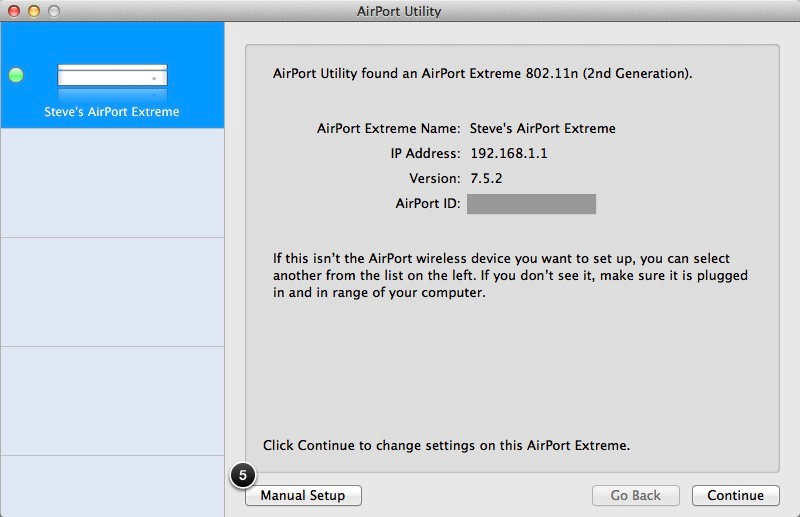Click the green status indicator dot

(x=16, y=76)
